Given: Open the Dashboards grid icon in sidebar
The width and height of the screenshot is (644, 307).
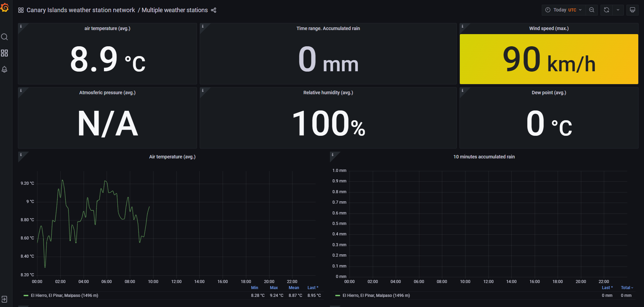Looking at the screenshot, I should pos(4,53).
